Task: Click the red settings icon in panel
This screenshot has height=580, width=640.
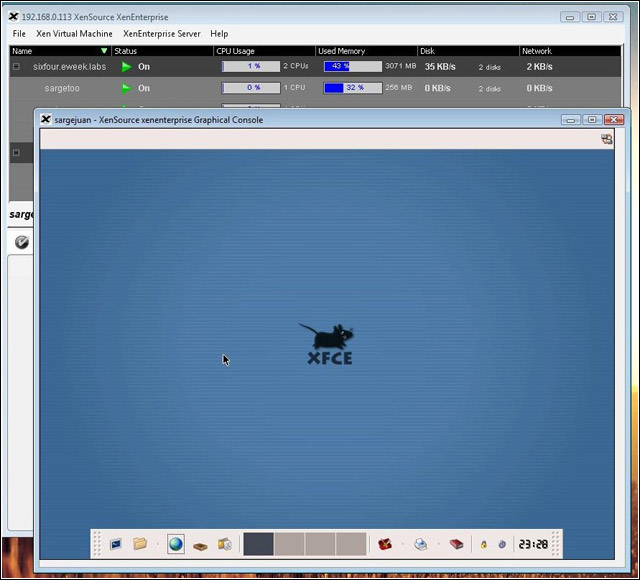Action: [384, 544]
